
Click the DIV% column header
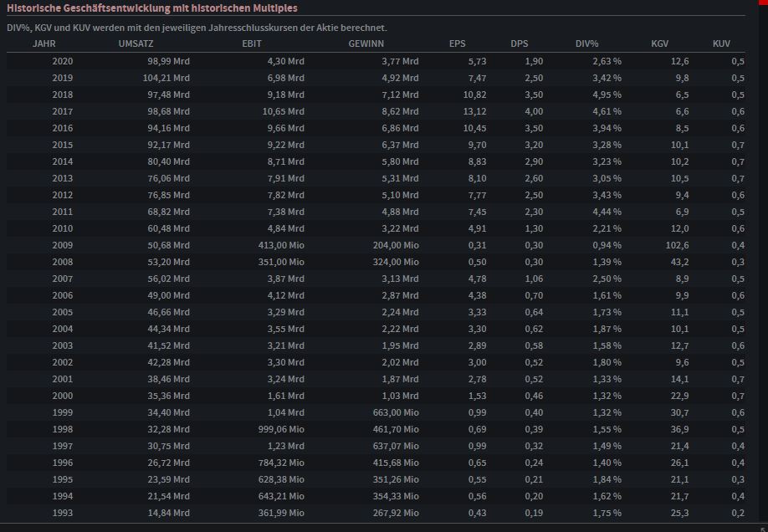(x=586, y=43)
